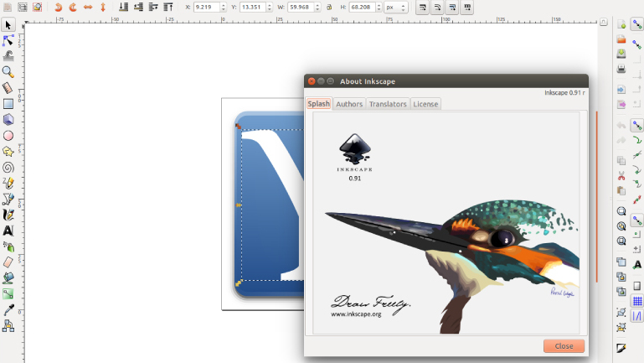Image resolution: width=644 pixels, height=363 pixels.
Task: Select the Diagram connector tool
Action: [8, 326]
